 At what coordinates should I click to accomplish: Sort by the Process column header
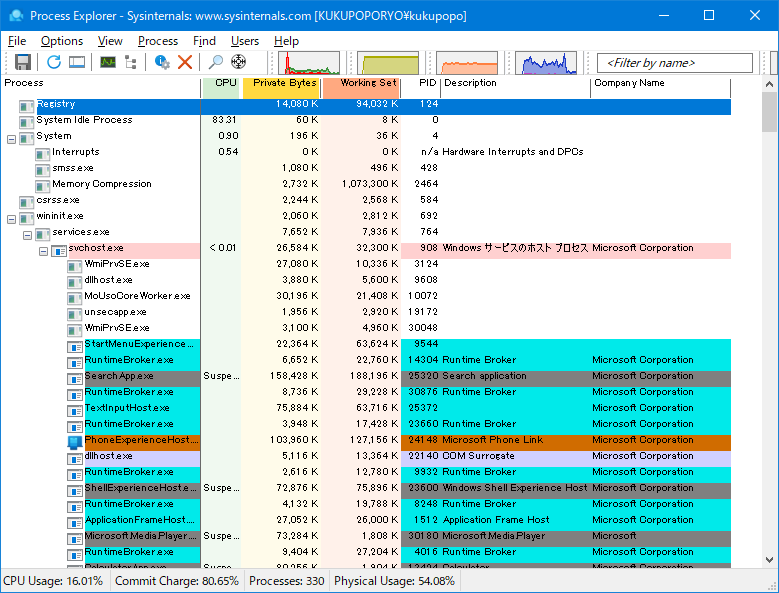[101, 86]
